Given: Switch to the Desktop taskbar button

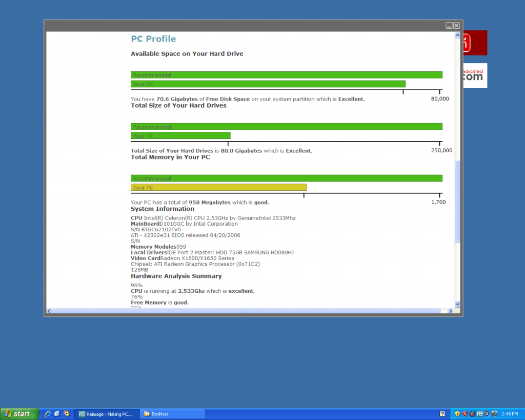Looking at the screenshot, I should [172, 414].
